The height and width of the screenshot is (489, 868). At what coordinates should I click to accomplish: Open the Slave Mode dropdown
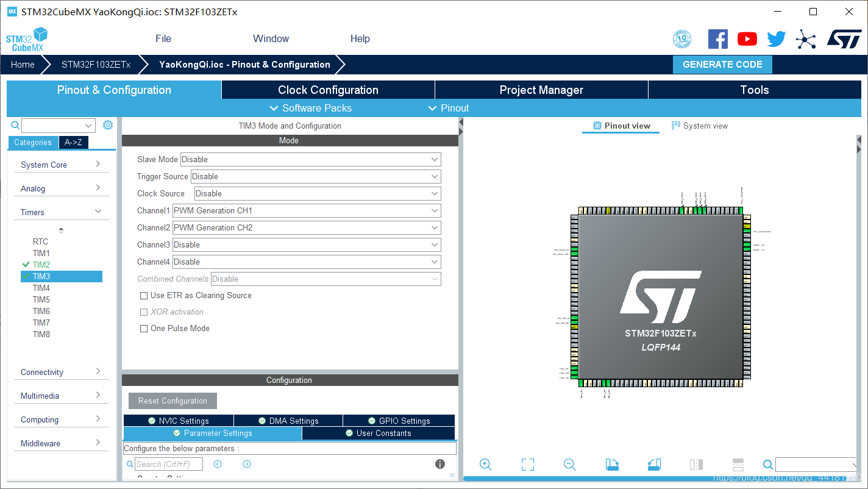pyautogui.click(x=311, y=159)
